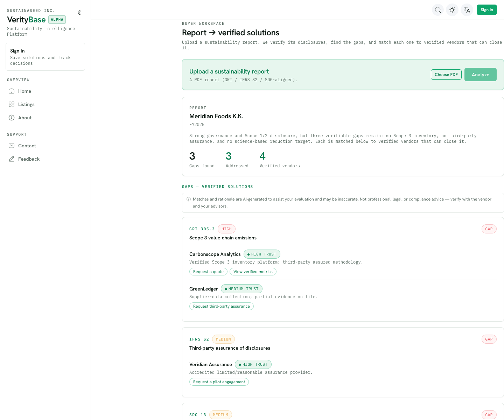Click the HIGH TRUST badge for Veridian Assurance
This screenshot has width=504, height=420.
tap(253, 364)
